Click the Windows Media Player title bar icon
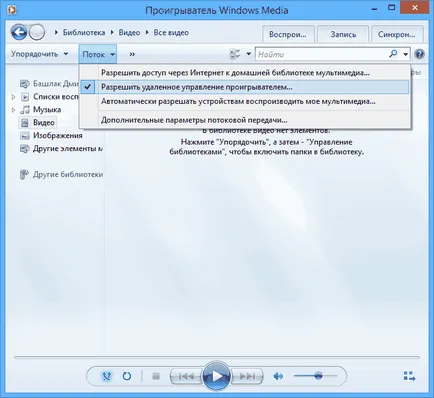 click(12, 10)
